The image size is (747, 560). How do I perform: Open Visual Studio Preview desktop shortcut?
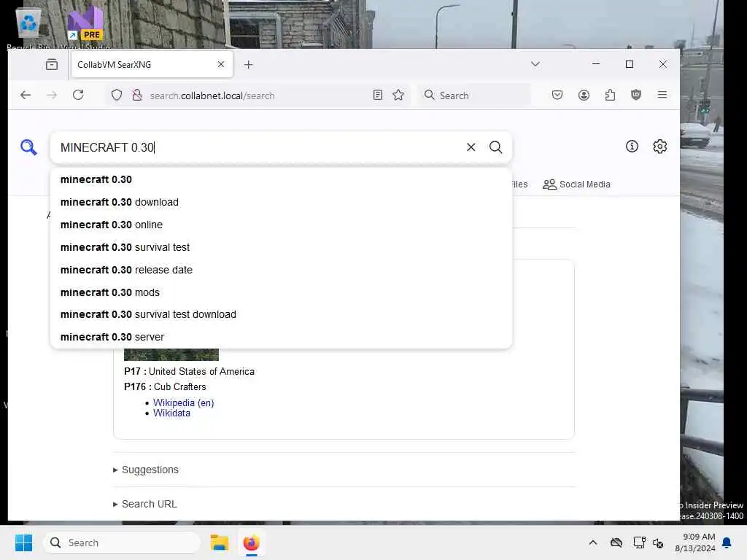[85, 28]
